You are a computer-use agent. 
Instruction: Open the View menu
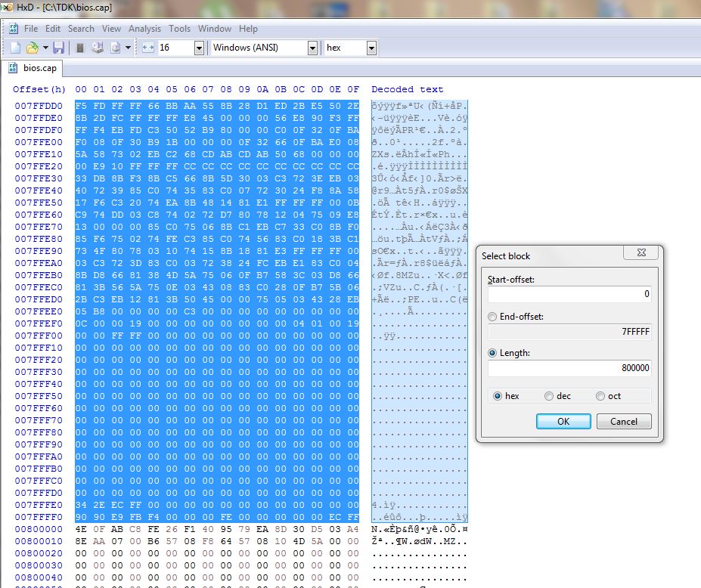(111, 29)
